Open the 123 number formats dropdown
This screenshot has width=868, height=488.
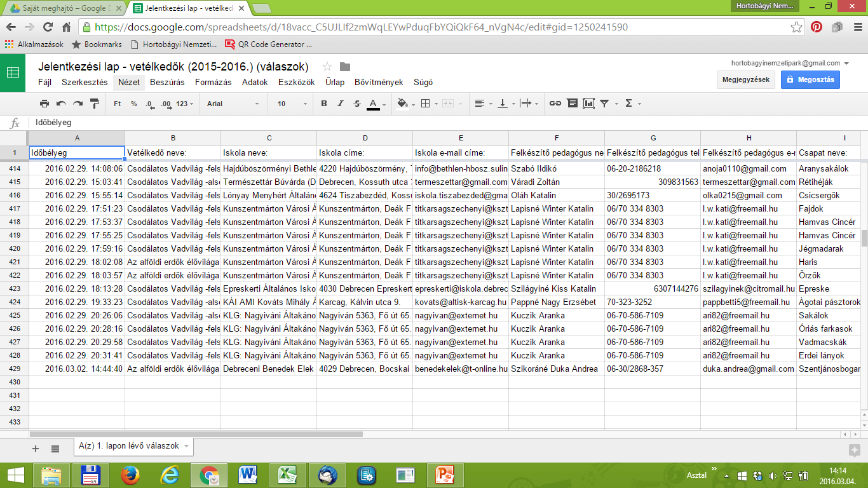click(x=185, y=104)
